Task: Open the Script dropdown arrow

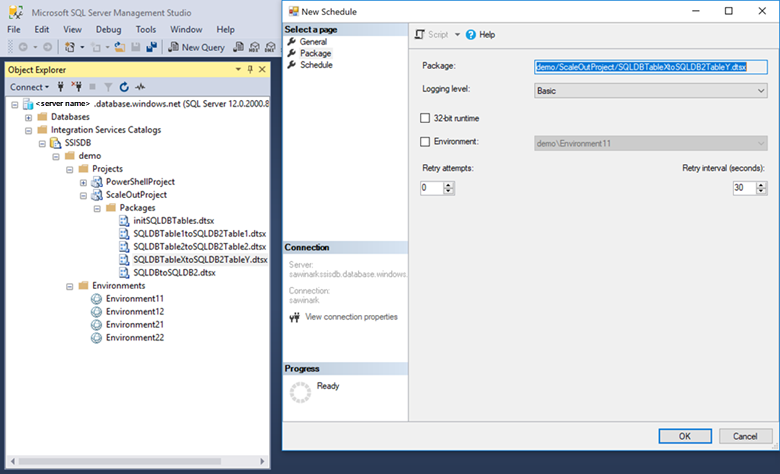Action: (457, 34)
